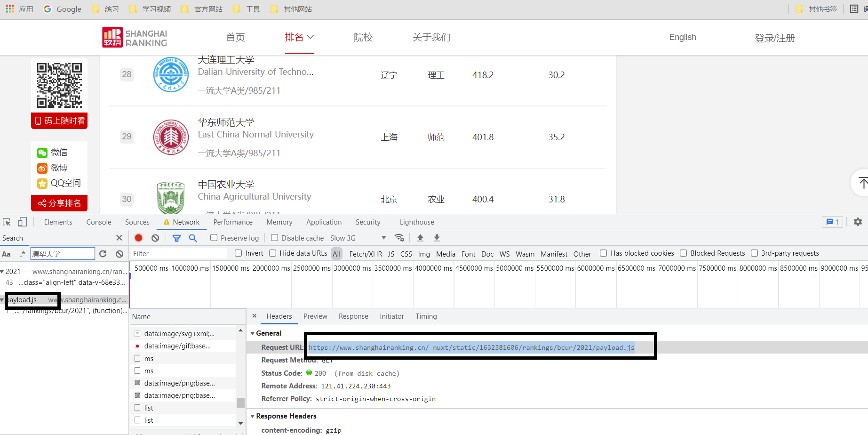This screenshot has width=868, height=435.
Task: Switch to the Console panel
Action: pos(99,222)
